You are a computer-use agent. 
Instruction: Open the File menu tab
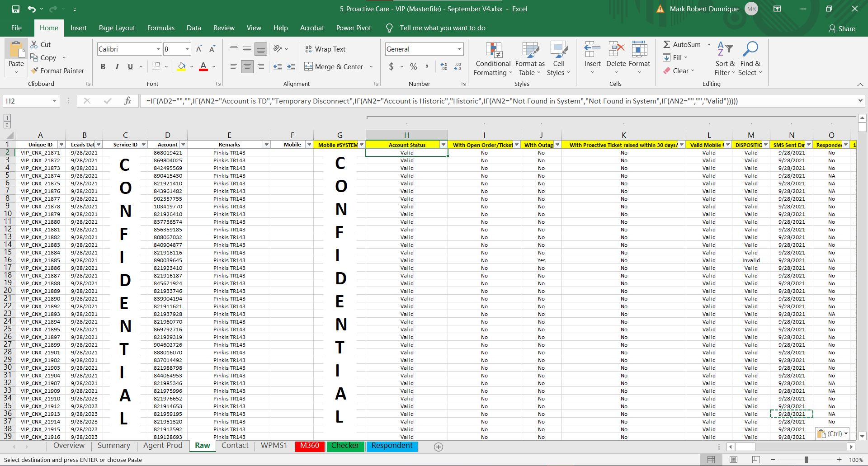pyautogui.click(x=16, y=28)
